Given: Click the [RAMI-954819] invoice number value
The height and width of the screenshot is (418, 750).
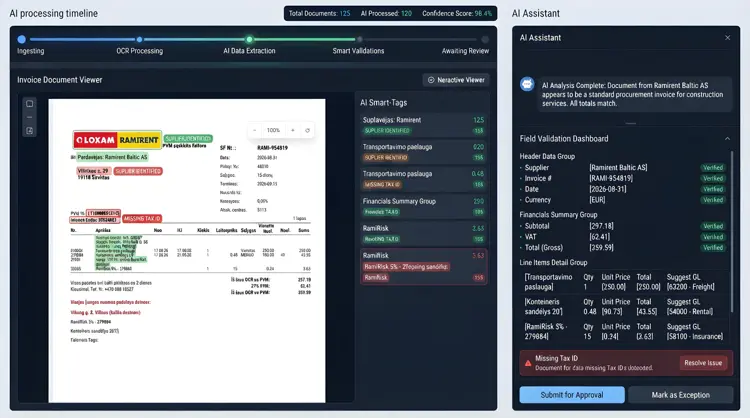Looking at the screenshot, I should click(x=611, y=178).
